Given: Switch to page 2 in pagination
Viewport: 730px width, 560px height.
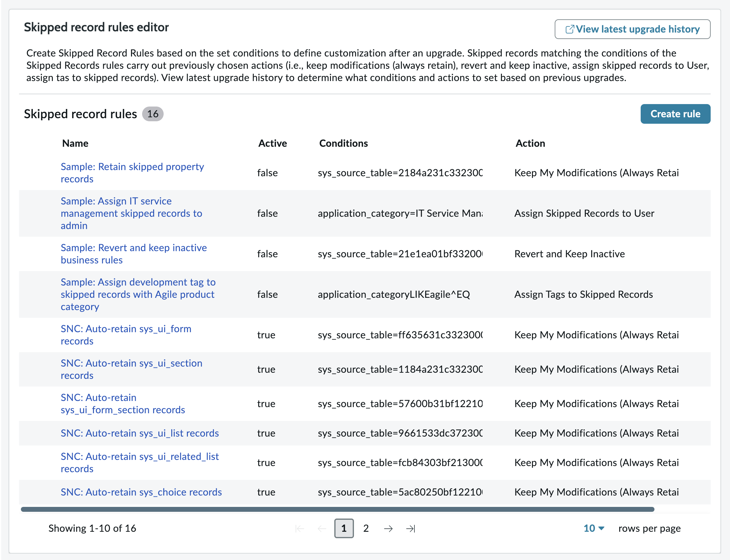Looking at the screenshot, I should (x=366, y=528).
